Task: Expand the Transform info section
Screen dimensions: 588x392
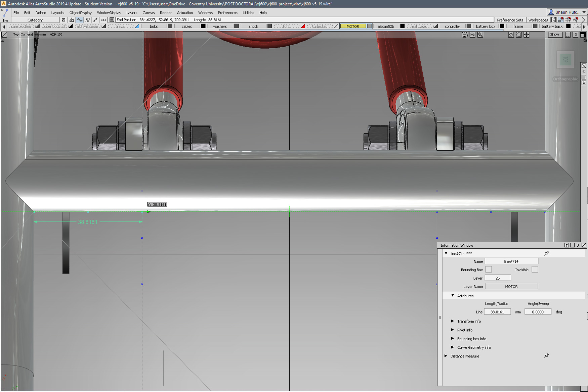Action: pyautogui.click(x=453, y=321)
